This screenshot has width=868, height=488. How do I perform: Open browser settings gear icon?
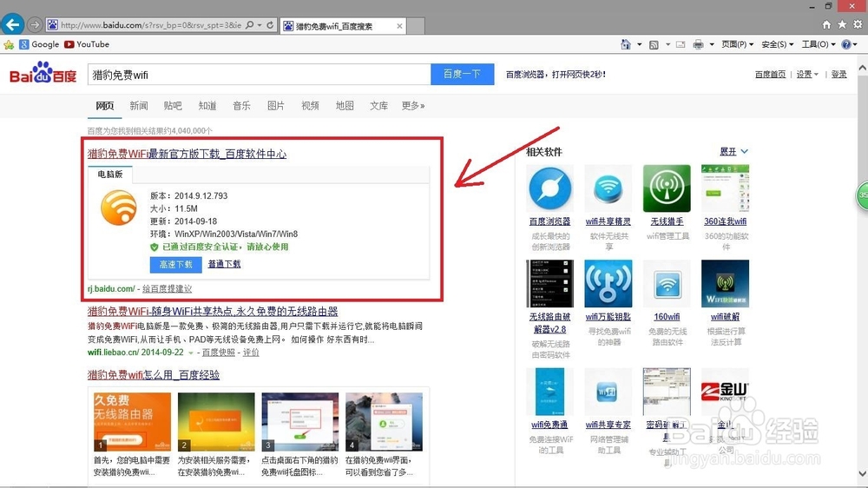(858, 25)
